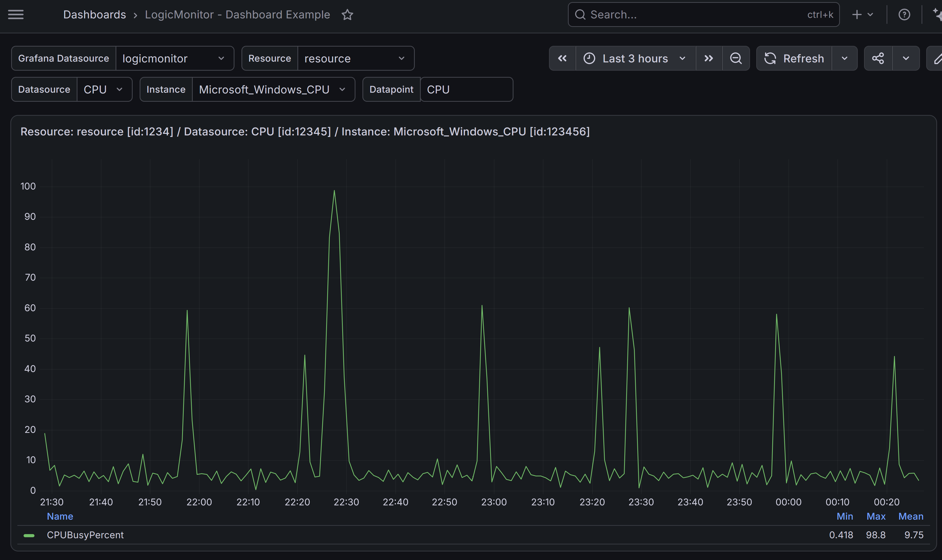Open the hamburger navigation menu

pos(16,15)
